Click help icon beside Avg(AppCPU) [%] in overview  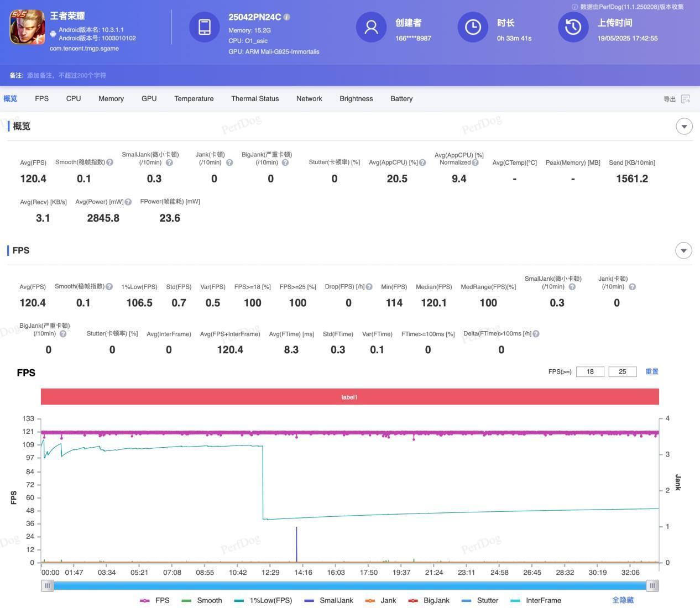point(422,163)
